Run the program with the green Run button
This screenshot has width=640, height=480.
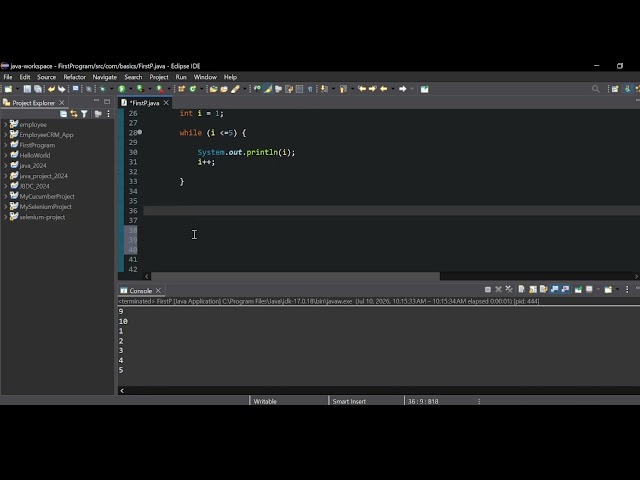(x=122, y=89)
